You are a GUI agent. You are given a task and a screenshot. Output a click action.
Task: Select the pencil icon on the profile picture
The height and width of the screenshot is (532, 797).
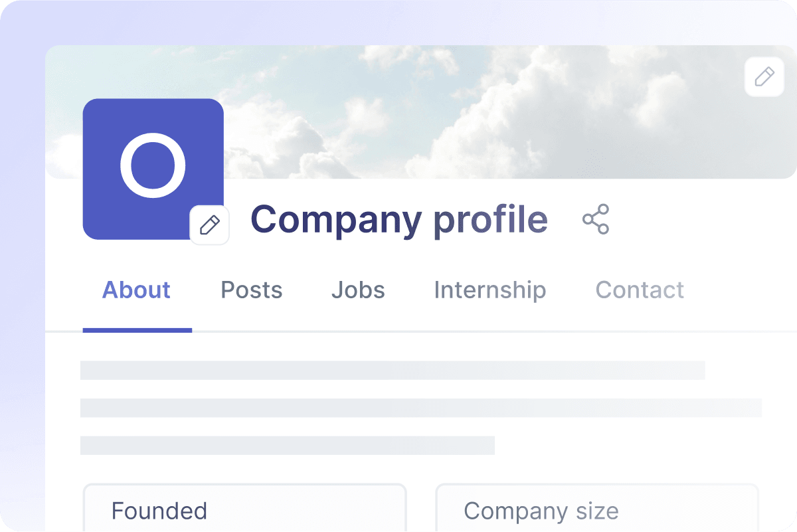(x=209, y=226)
